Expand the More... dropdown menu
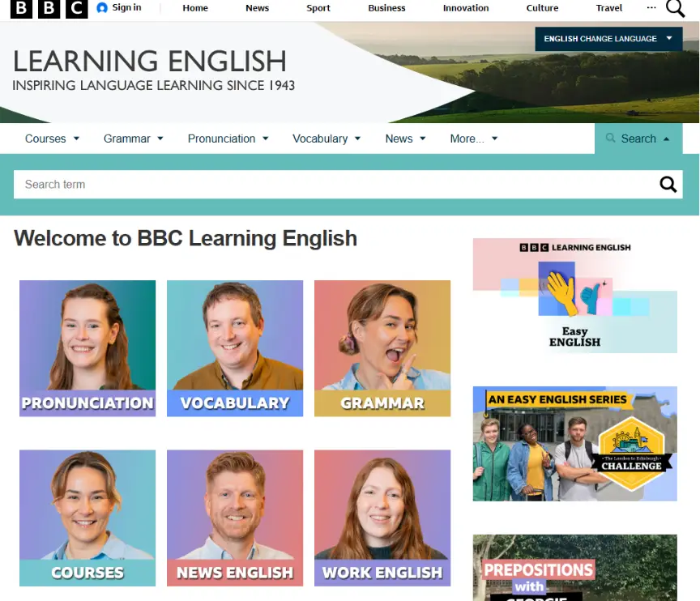The image size is (700, 601). (473, 138)
